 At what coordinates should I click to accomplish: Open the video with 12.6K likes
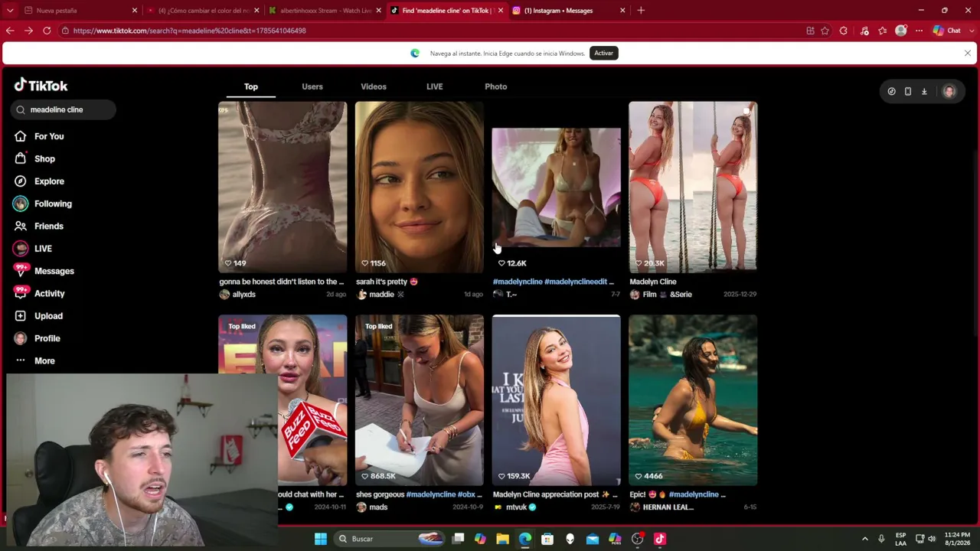(x=557, y=187)
